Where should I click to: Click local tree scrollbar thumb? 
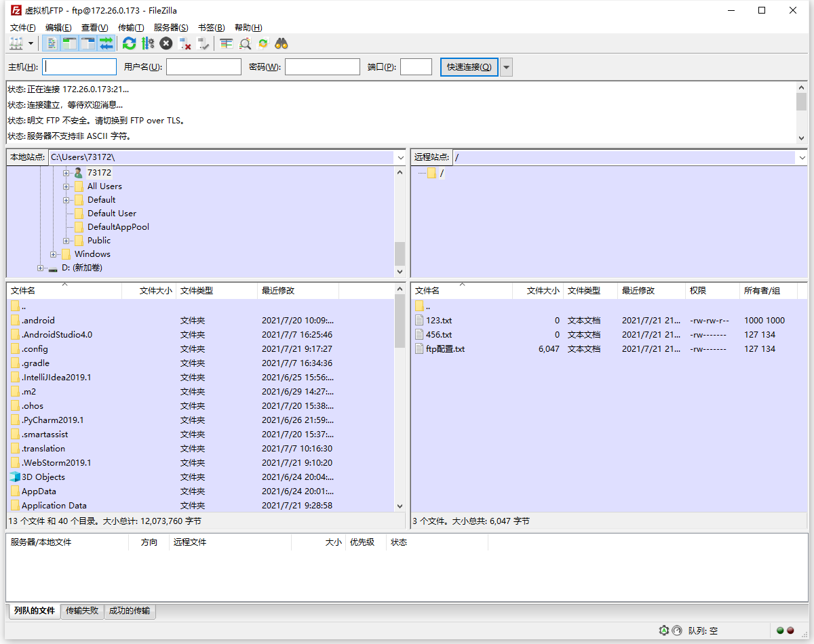pyautogui.click(x=400, y=254)
